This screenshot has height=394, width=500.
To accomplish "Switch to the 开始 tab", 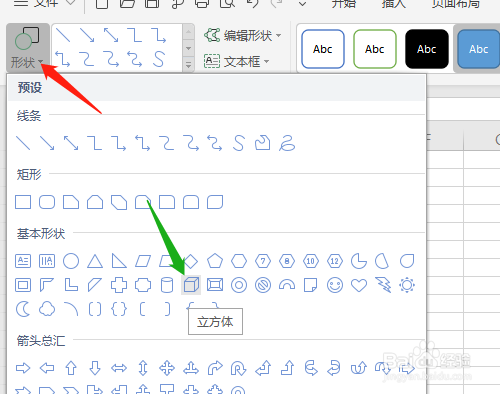I will [x=344, y=3].
